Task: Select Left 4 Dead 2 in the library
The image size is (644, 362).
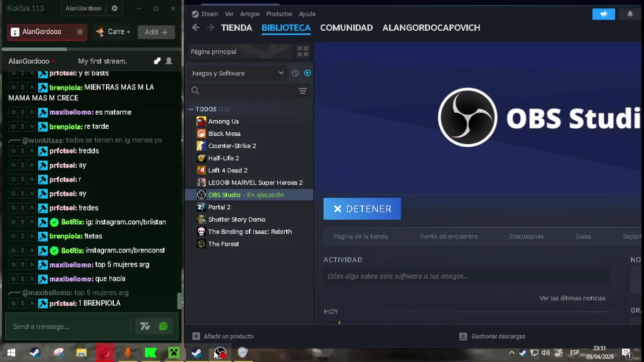Action: (228, 170)
